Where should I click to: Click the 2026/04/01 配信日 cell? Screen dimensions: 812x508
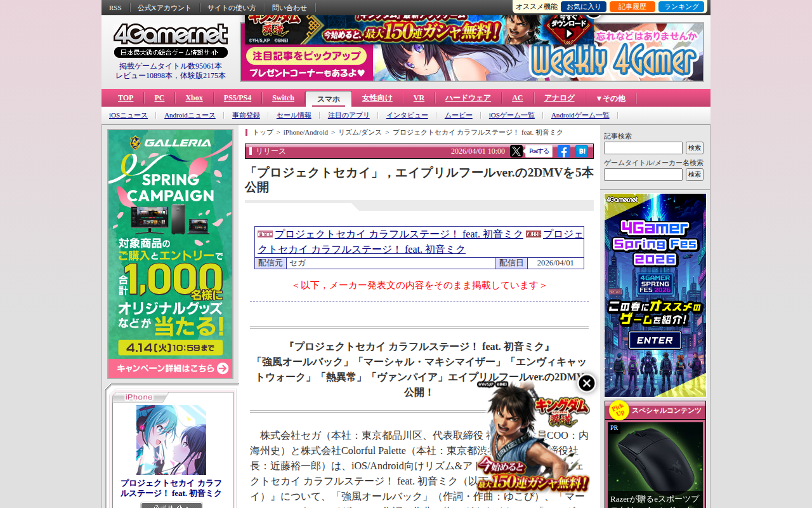[x=556, y=263]
